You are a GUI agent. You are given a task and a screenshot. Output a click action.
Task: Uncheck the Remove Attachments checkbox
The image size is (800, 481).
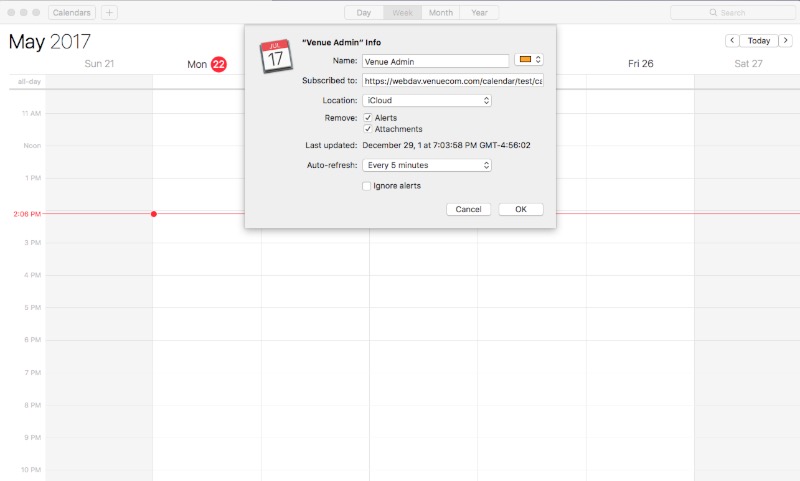coord(367,129)
